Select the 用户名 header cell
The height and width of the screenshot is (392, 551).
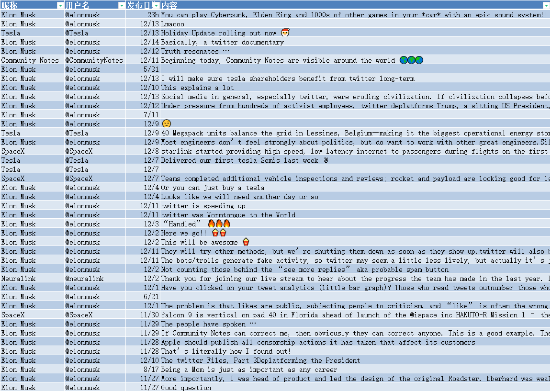point(95,5)
